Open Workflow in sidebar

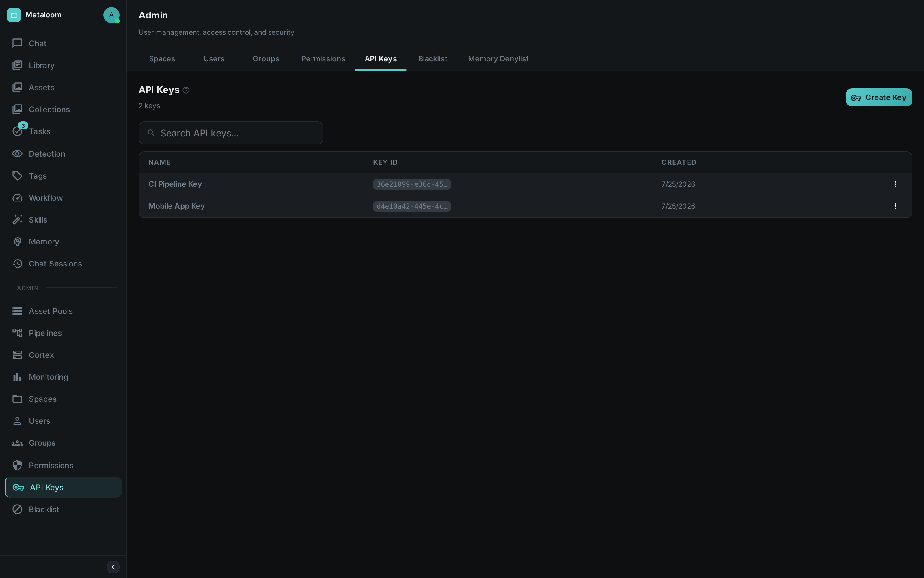63,198
